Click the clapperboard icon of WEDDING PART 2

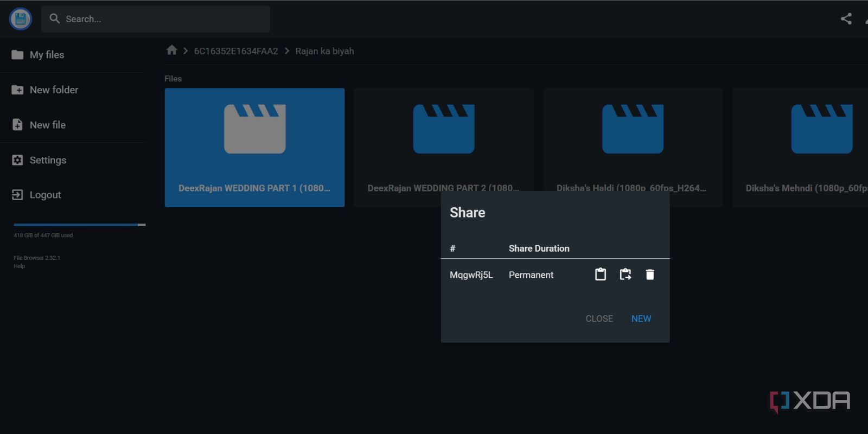click(x=443, y=129)
